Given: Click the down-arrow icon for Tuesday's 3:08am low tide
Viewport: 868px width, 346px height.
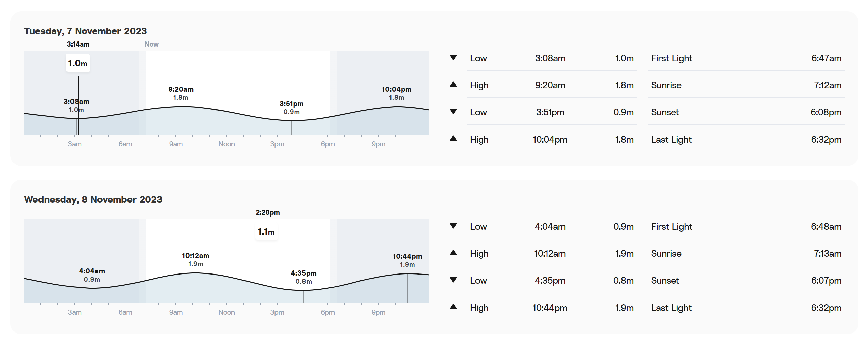Looking at the screenshot, I should click(x=453, y=58).
